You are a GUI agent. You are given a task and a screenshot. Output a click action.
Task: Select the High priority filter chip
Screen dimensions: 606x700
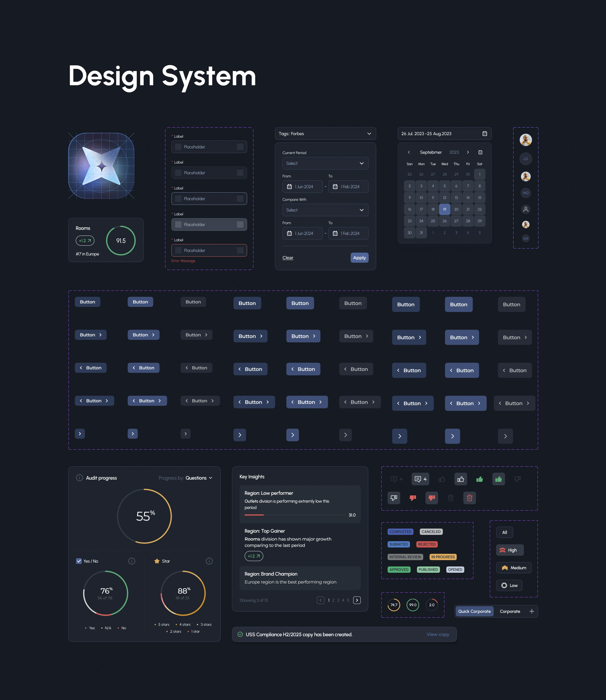(x=510, y=550)
